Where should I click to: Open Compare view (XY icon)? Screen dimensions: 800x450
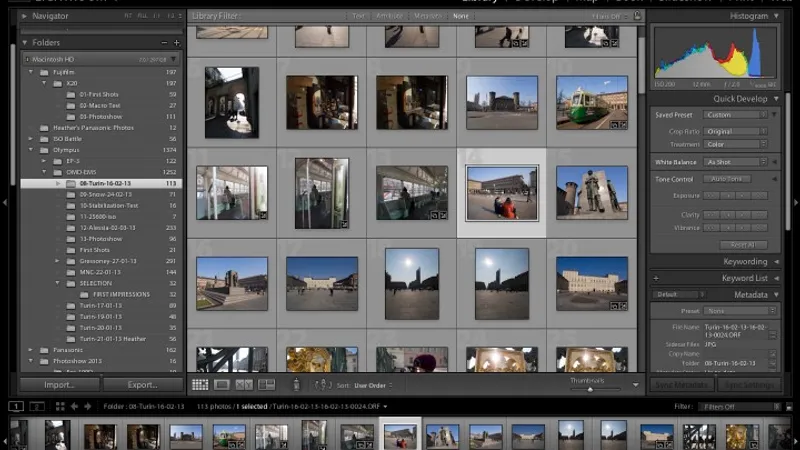tap(244, 385)
